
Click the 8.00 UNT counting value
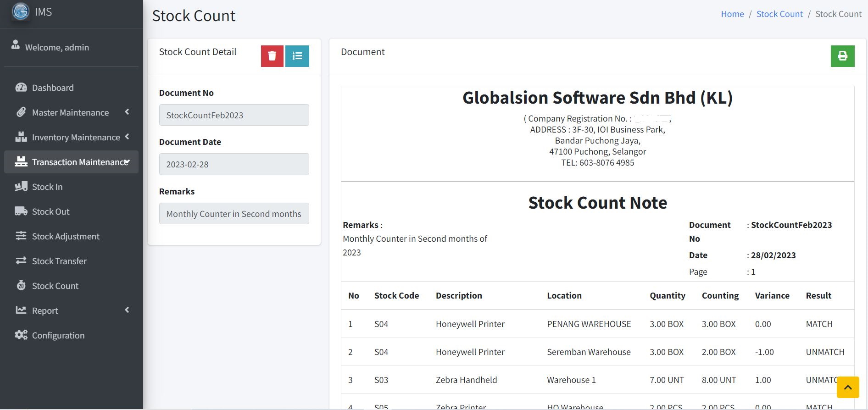coord(719,380)
